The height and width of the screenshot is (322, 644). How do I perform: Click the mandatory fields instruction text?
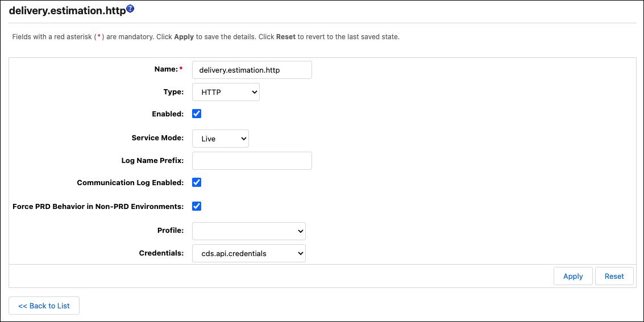pyautogui.click(x=206, y=36)
